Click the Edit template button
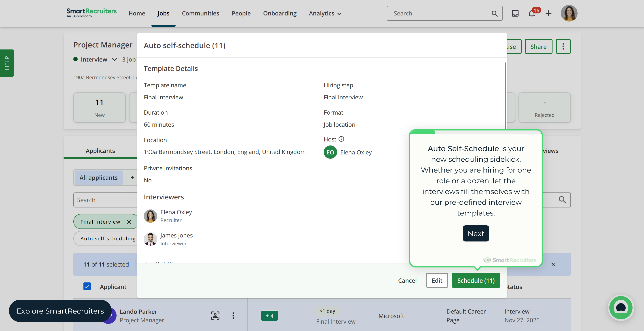This screenshot has height=331, width=644. tap(437, 280)
